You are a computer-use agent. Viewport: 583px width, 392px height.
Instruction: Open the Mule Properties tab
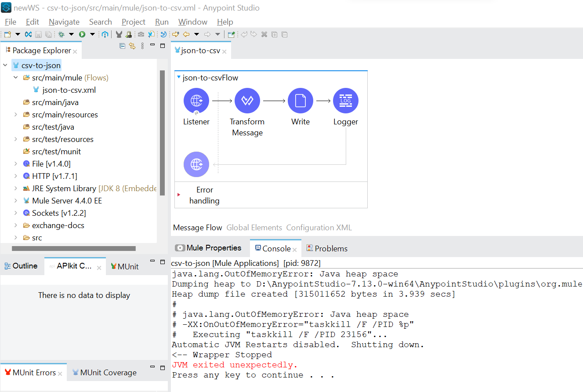click(x=209, y=248)
